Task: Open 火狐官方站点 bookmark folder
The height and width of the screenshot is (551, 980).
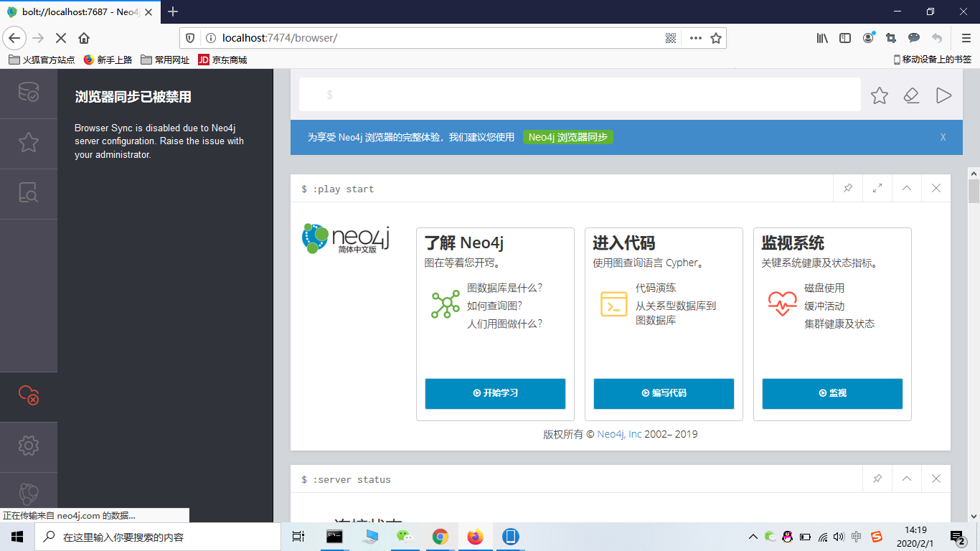Action: [x=42, y=60]
